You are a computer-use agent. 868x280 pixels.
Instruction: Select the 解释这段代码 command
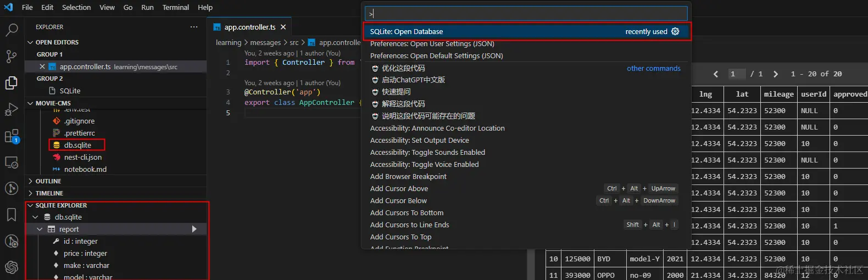click(x=526, y=104)
